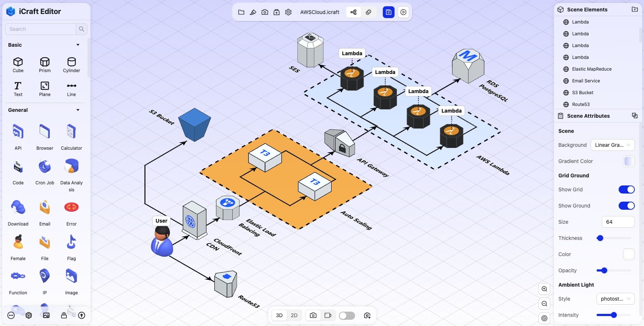Open the more options ellipsis button

tap(11, 315)
